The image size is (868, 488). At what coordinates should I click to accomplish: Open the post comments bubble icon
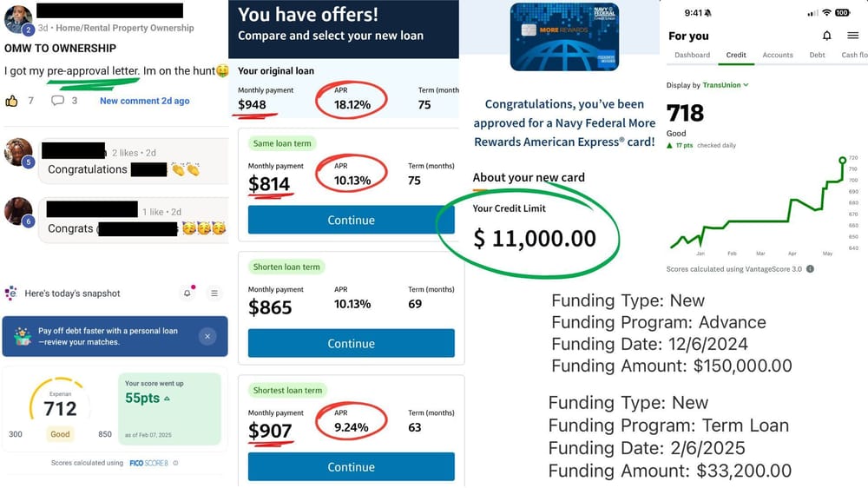[57, 101]
